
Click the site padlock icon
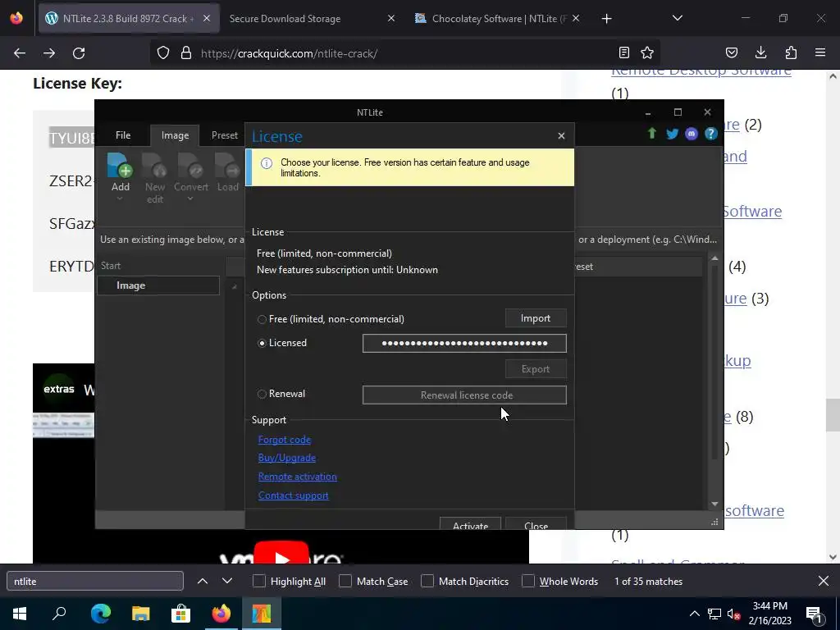pos(186,53)
